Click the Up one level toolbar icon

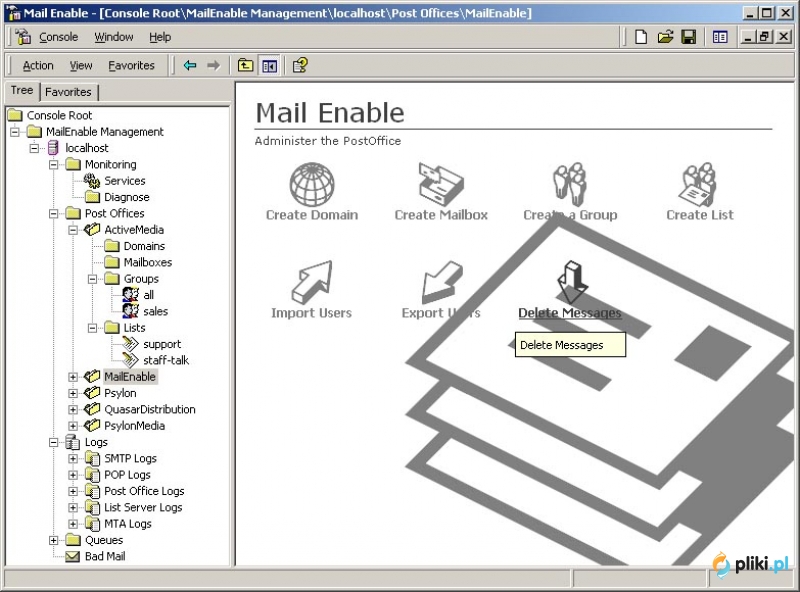coord(245,65)
